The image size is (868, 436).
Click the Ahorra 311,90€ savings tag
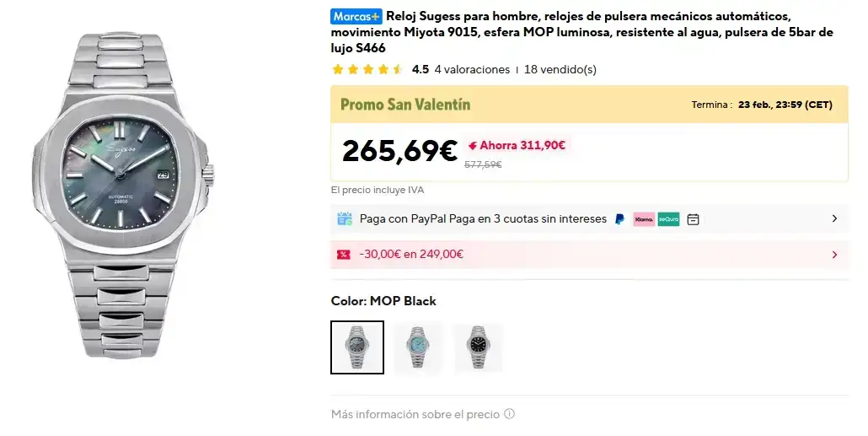517,145
